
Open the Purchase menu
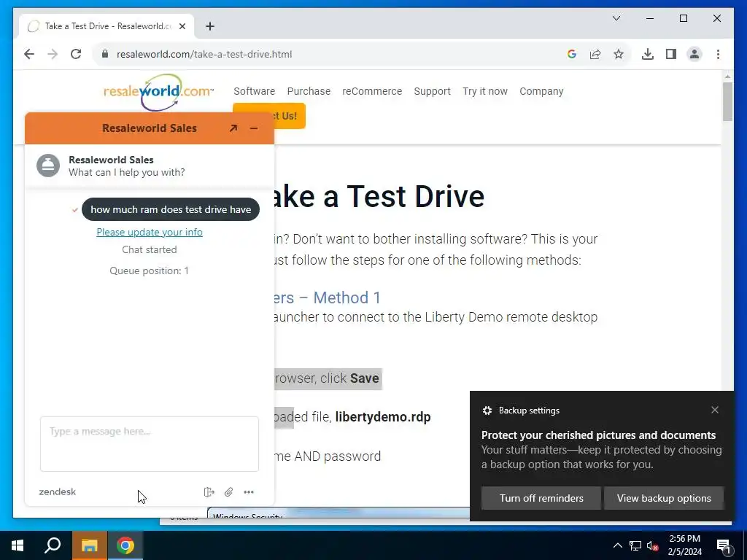(309, 91)
